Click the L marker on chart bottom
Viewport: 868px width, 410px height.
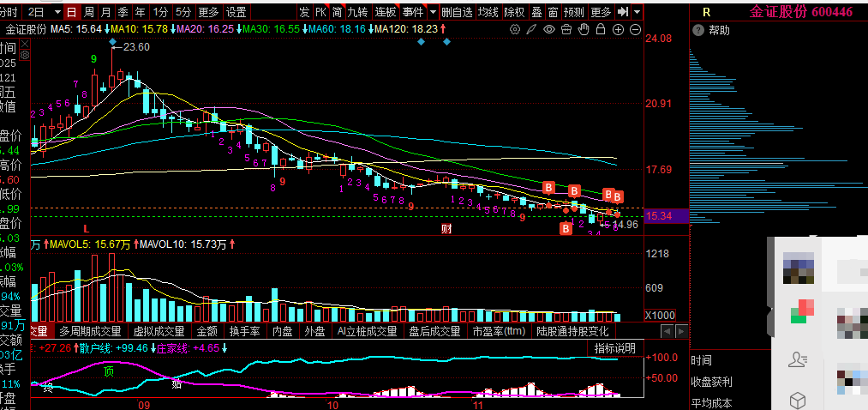[x=86, y=227]
